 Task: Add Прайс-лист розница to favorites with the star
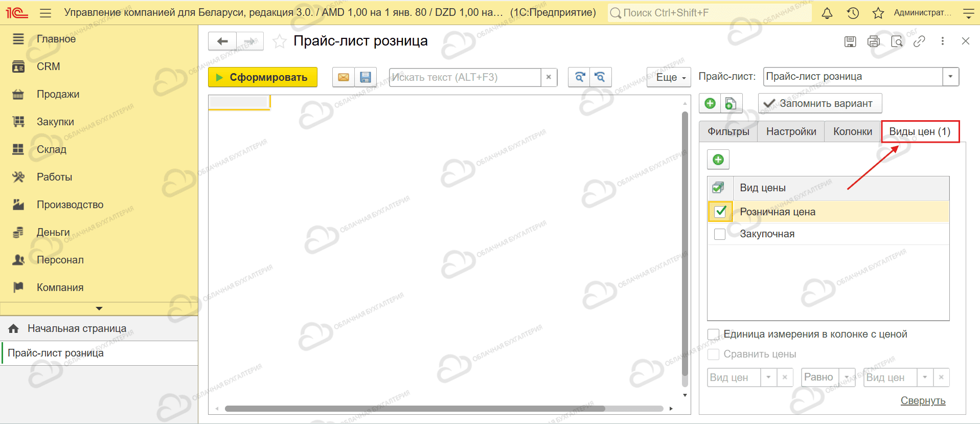279,41
